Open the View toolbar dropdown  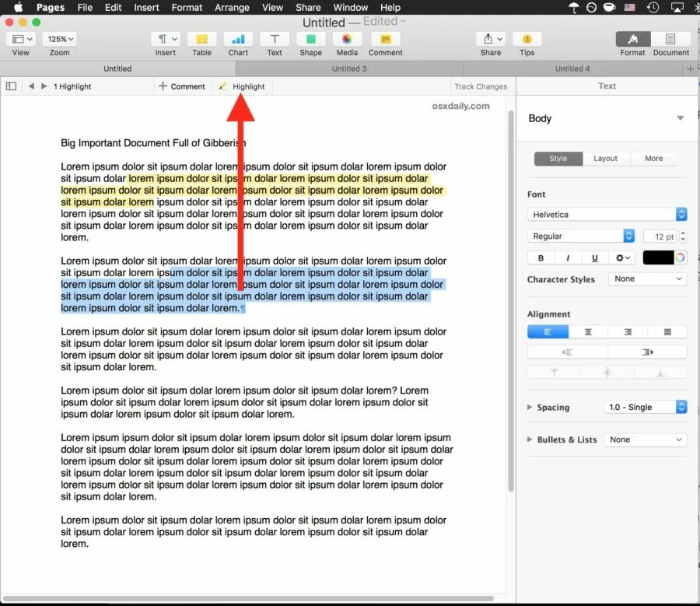pyautogui.click(x=21, y=40)
